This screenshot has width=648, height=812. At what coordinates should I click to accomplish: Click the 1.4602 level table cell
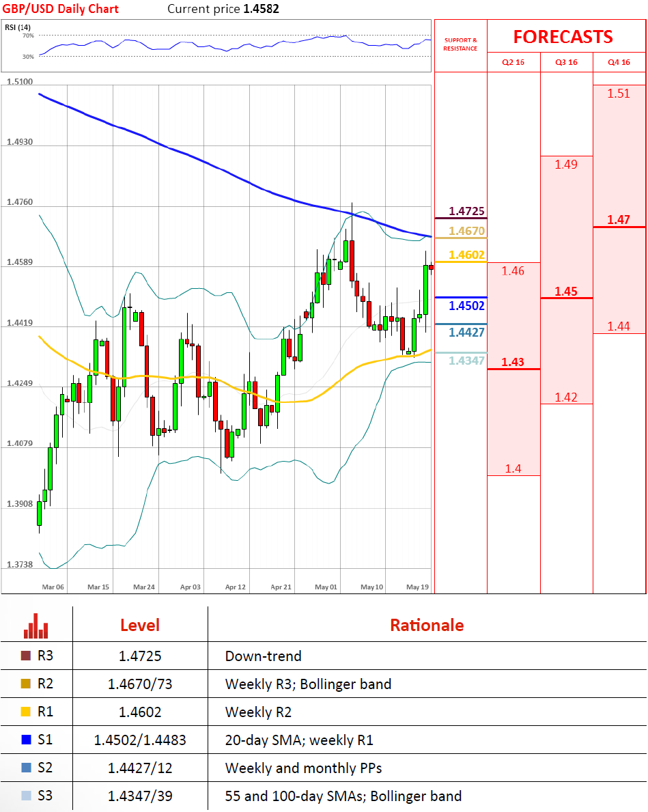(x=140, y=712)
